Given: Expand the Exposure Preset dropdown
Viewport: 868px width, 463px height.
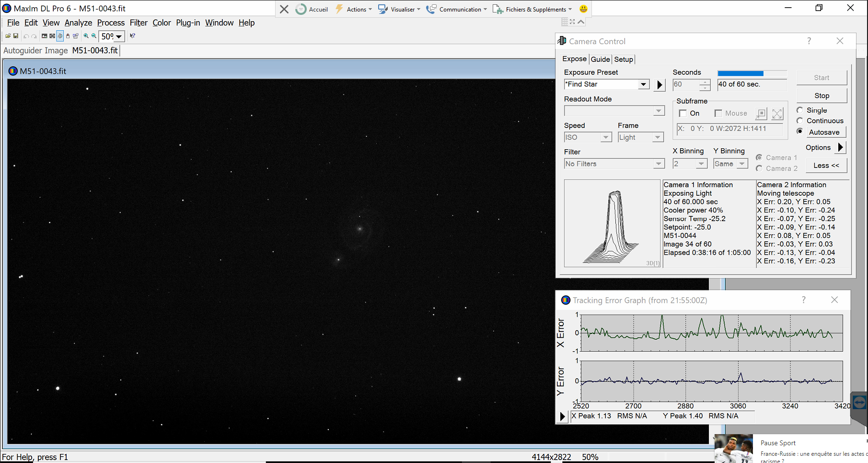Looking at the screenshot, I should [x=643, y=84].
